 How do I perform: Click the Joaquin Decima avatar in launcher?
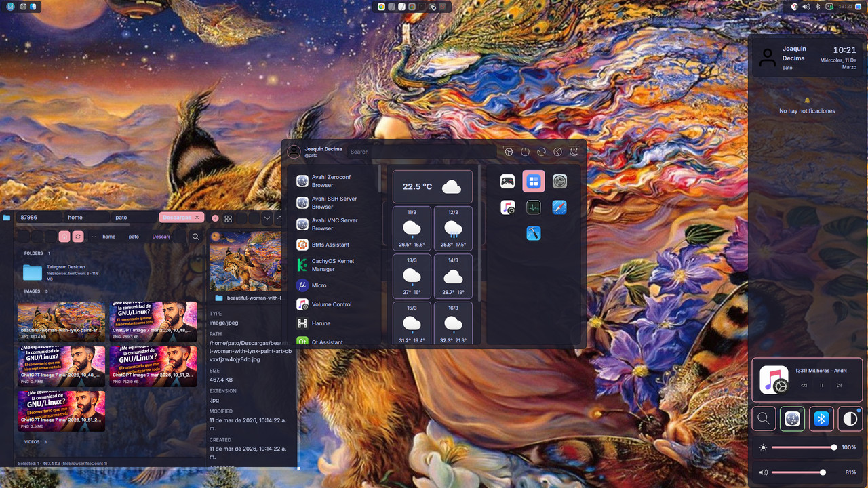click(294, 152)
